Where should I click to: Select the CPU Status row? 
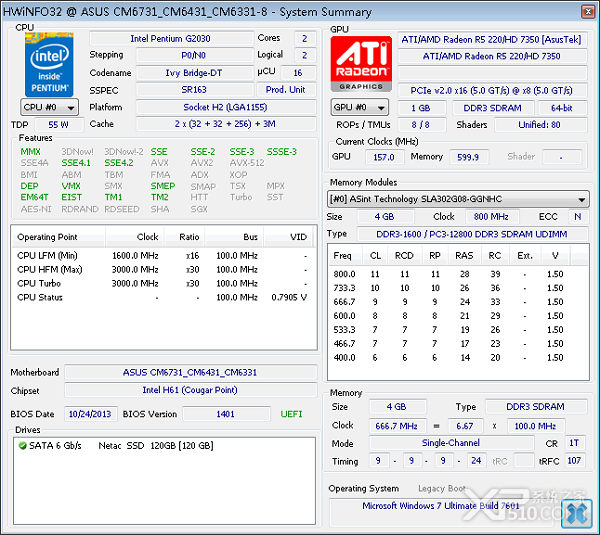click(162, 297)
